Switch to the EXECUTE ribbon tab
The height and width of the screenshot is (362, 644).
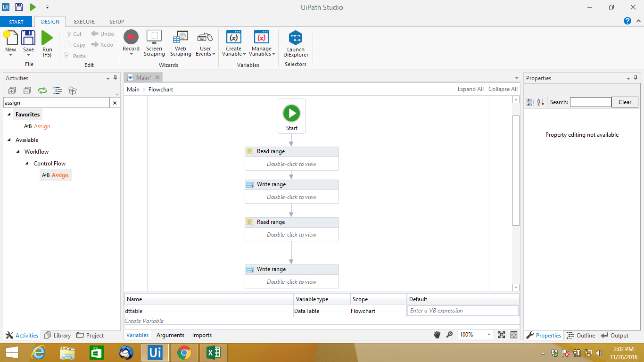tap(84, 22)
